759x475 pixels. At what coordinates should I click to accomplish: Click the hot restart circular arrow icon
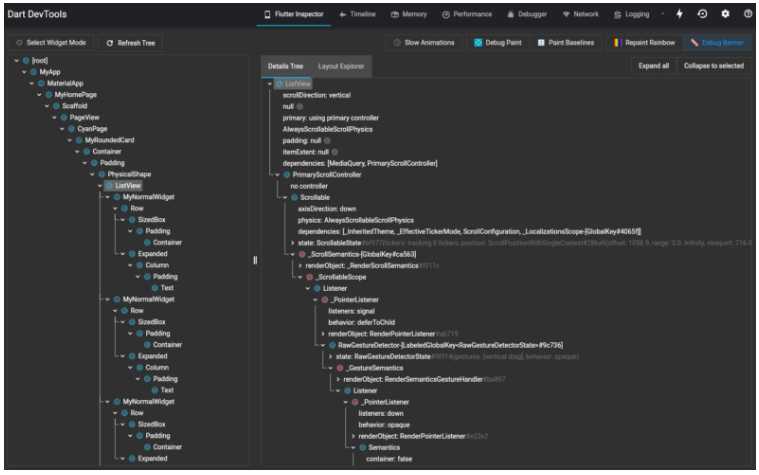[x=702, y=14]
